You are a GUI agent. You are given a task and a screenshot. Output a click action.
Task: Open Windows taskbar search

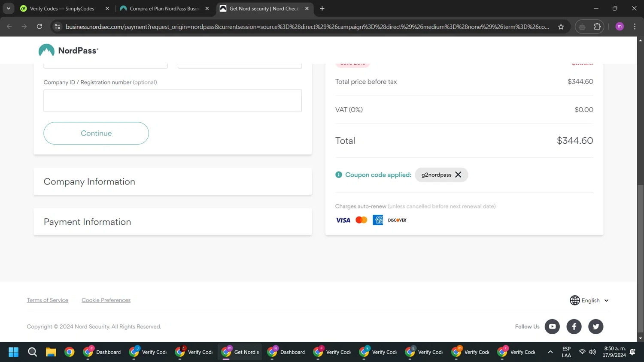pyautogui.click(x=32, y=352)
